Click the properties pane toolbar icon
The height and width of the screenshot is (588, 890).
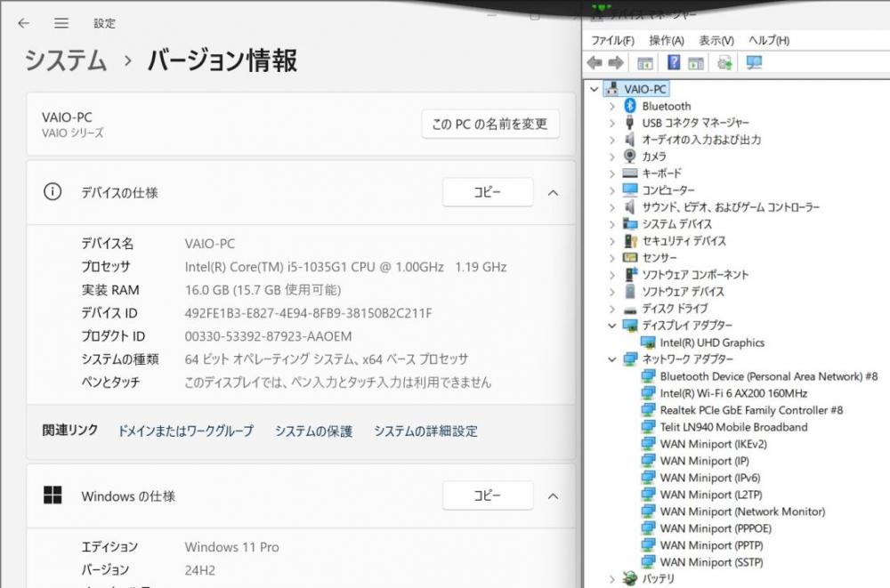[696, 63]
